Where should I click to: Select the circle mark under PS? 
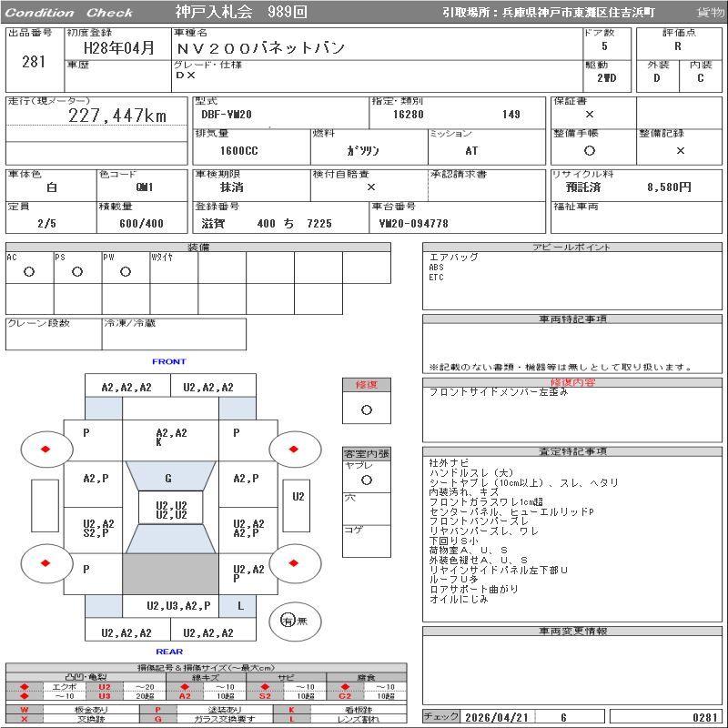point(77,271)
